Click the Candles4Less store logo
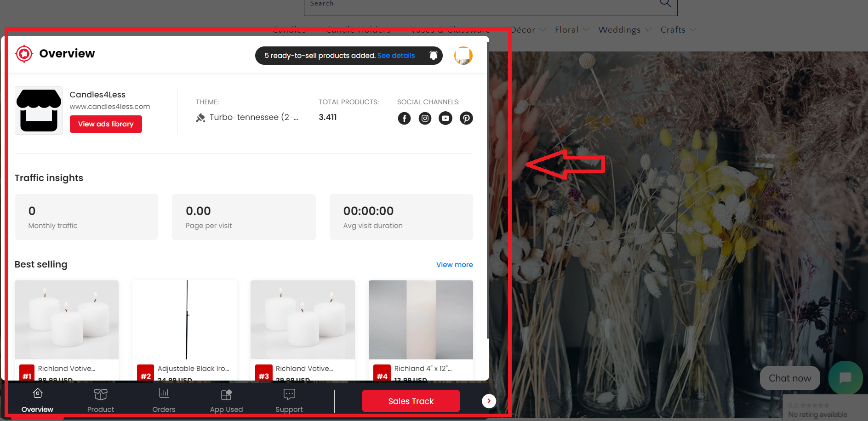The image size is (868, 421). pos(39,110)
